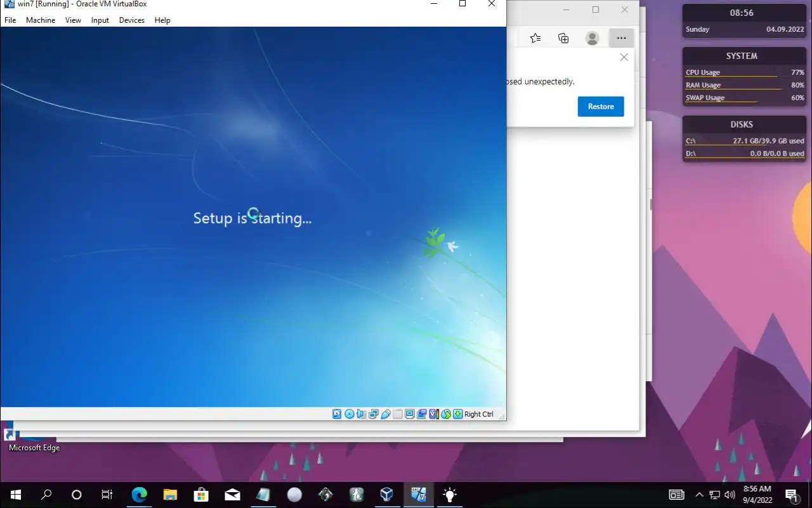Click the 'Setup is starting...' text in VM
Image resolution: width=812 pixels, height=508 pixels.
(252, 218)
